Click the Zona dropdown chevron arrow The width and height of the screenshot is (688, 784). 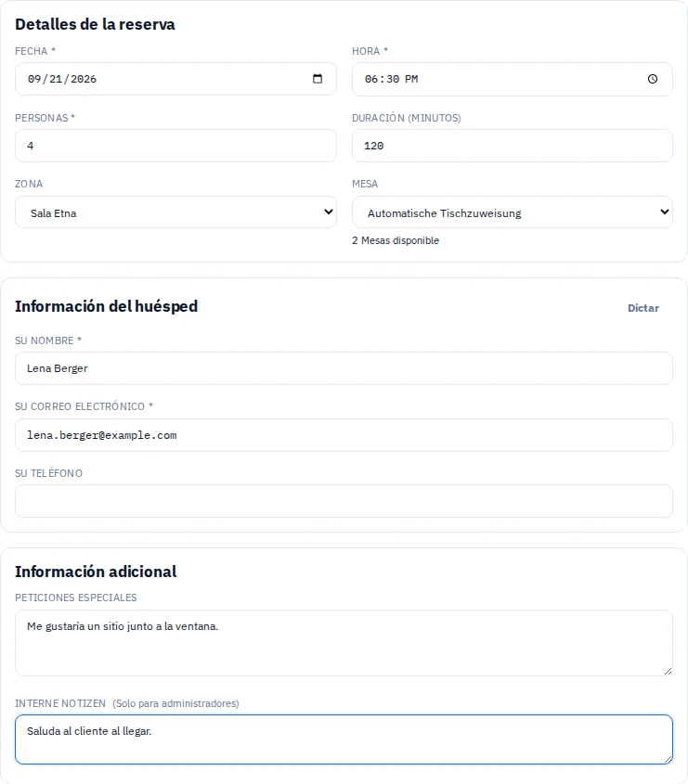point(329,212)
